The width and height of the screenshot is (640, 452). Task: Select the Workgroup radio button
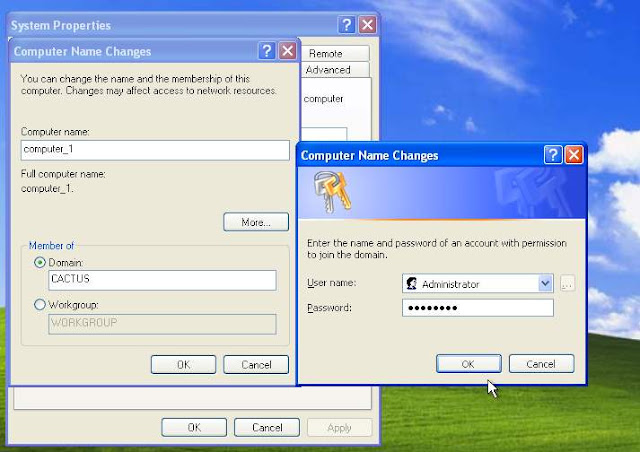pyautogui.click(x=40, y=305)
